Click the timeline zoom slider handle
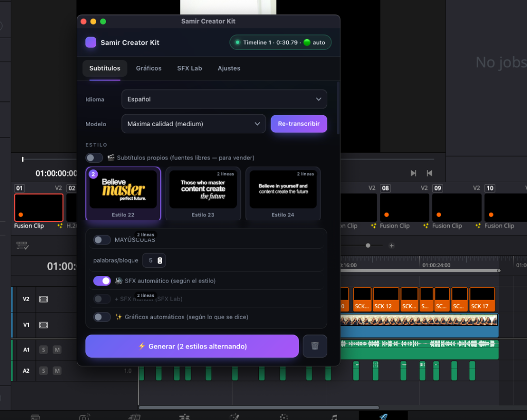The height and width of the screenshot is (420, 527). coord(368,246)
